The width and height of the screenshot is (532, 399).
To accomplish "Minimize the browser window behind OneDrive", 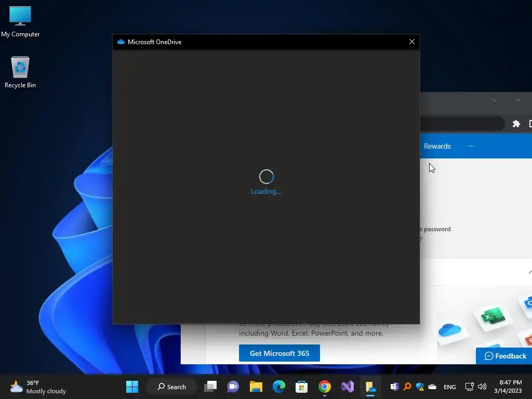I will (x=517, y=100).
